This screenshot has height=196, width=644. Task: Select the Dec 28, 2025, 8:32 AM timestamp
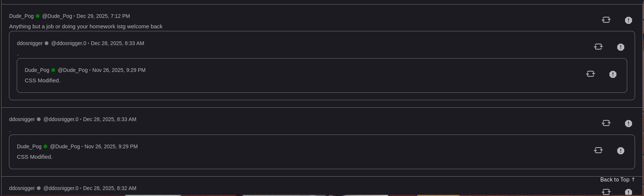[x=109, y=188]
